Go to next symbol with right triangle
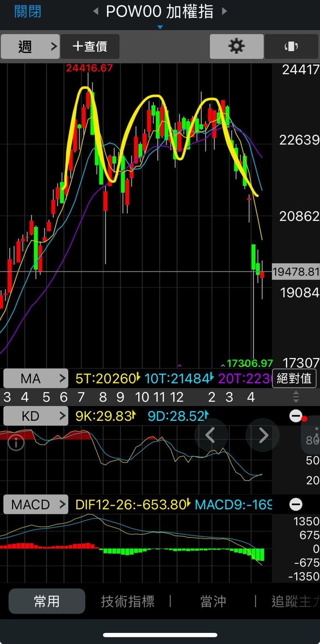 (x=224, y=11)
